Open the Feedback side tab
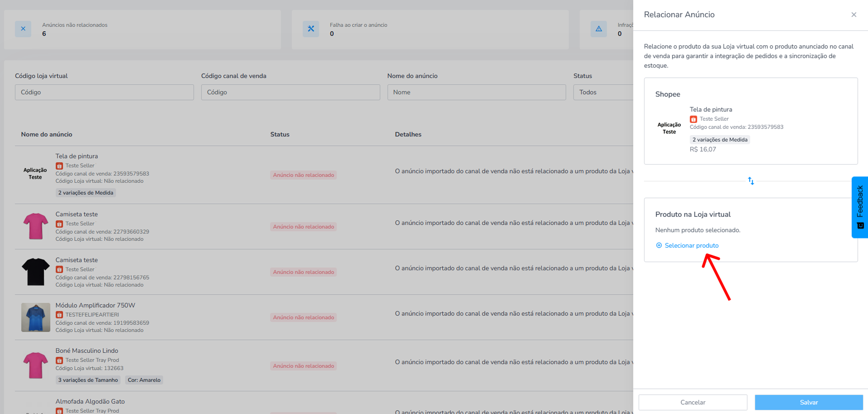Screen dimensions: 868x414 (860, 207)
